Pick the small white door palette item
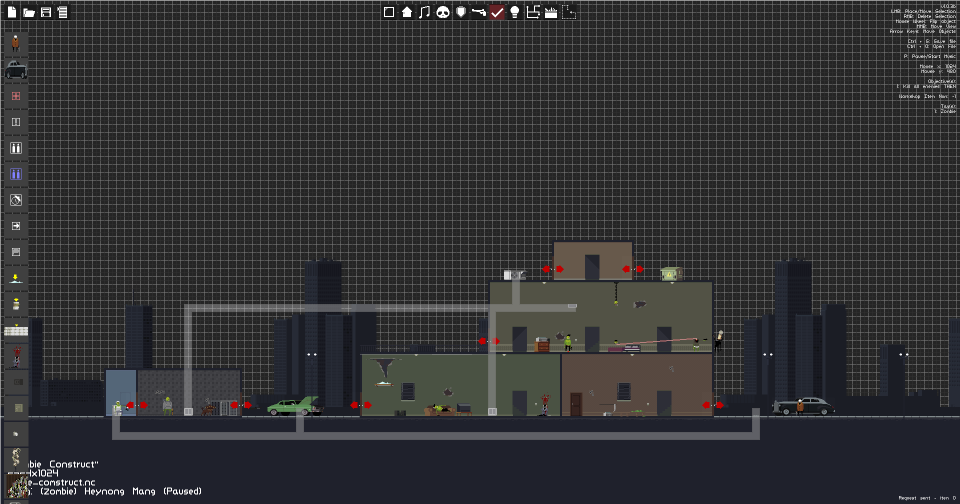Image resolution: width=960 pixels, height=504 pixels. click(x=16, y=122)
